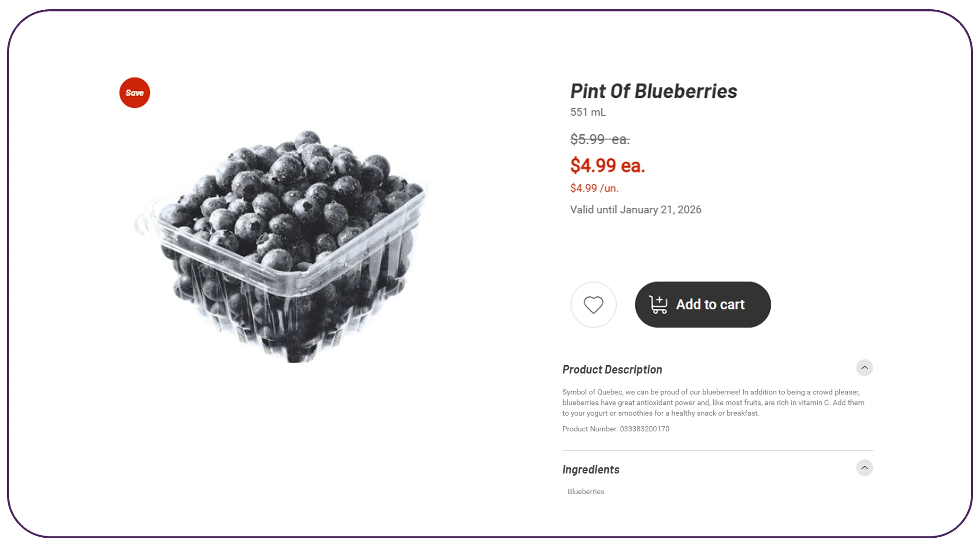Click the $4.99 ea. sale price

tap(607, 165)
